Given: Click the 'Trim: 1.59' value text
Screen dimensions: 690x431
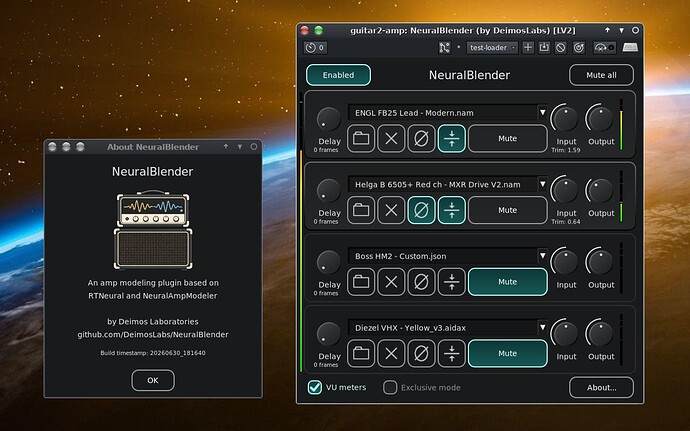Looking at the screenshot, I should click(x=565, y=150).
